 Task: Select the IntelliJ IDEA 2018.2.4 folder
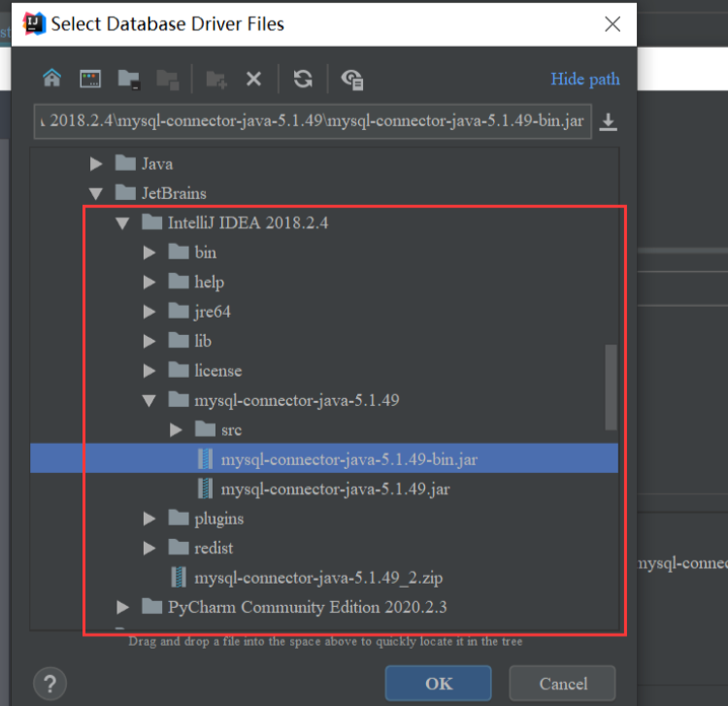click(x=235, y=223)
